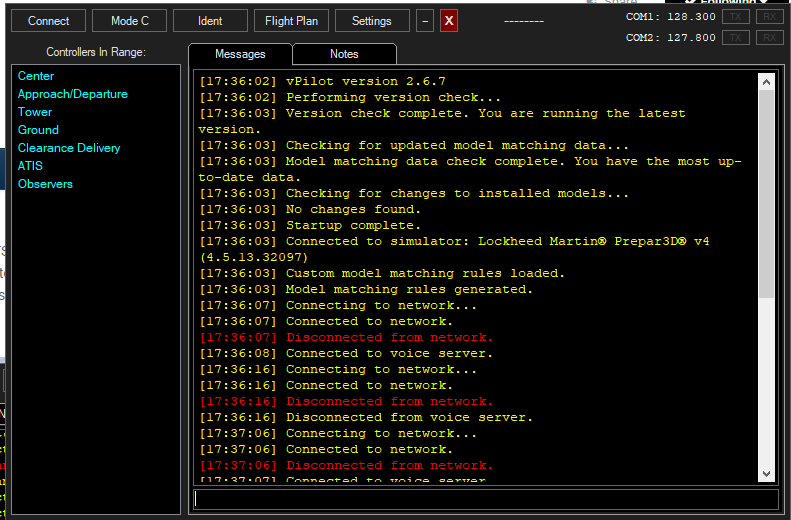Click the Connect button

tap(49, 21)
